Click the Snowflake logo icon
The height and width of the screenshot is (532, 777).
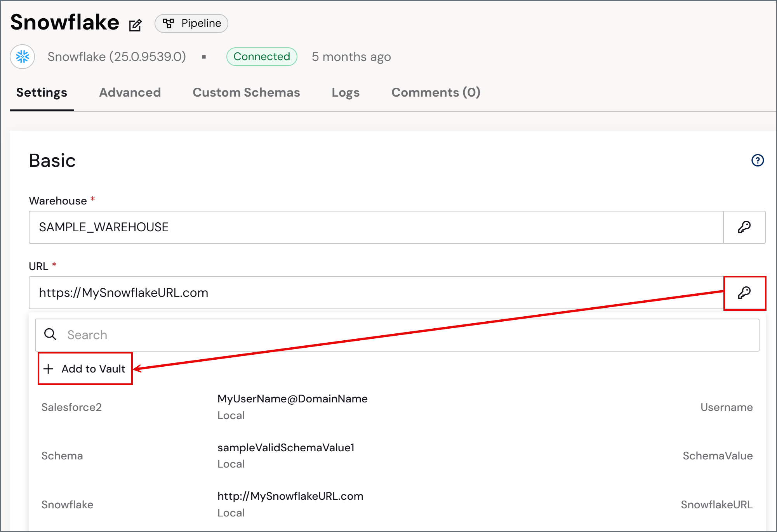23,57
